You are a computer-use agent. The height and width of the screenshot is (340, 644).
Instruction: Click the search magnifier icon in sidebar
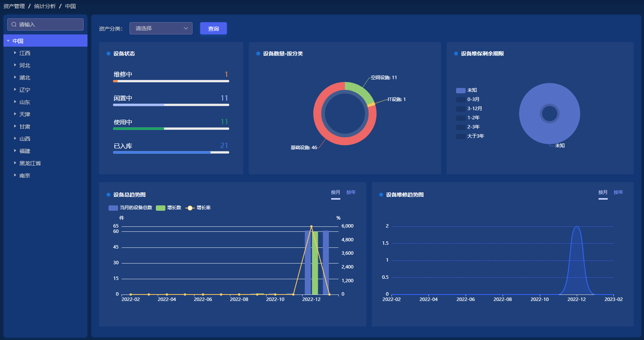click(x=14, y=24)
